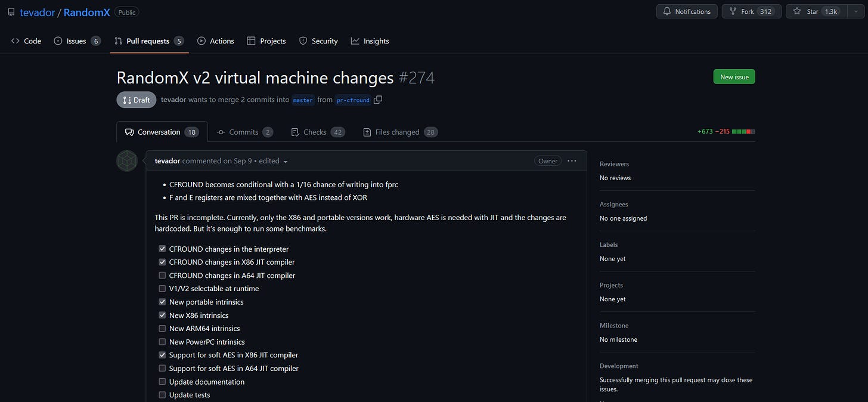The height and width of the screenshot is (402, 868).
Task: Click the 'No one assigned' text
Action: (x=623, y=218)
